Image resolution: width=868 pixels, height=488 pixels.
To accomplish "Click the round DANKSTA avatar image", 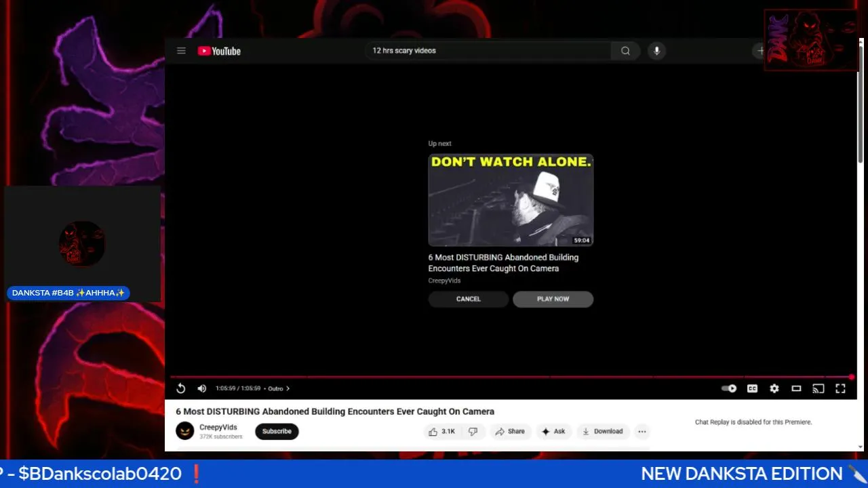I will 82,243.
